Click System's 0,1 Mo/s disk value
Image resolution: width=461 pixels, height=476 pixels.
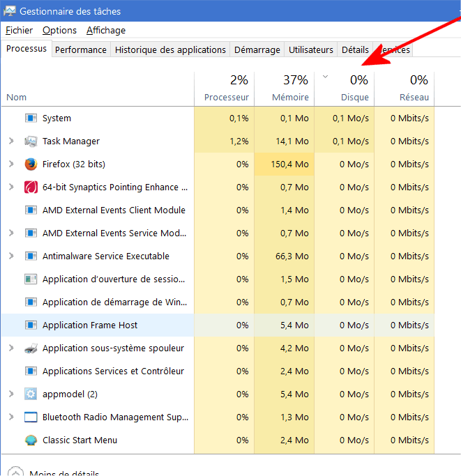click(x=351, y=118)
